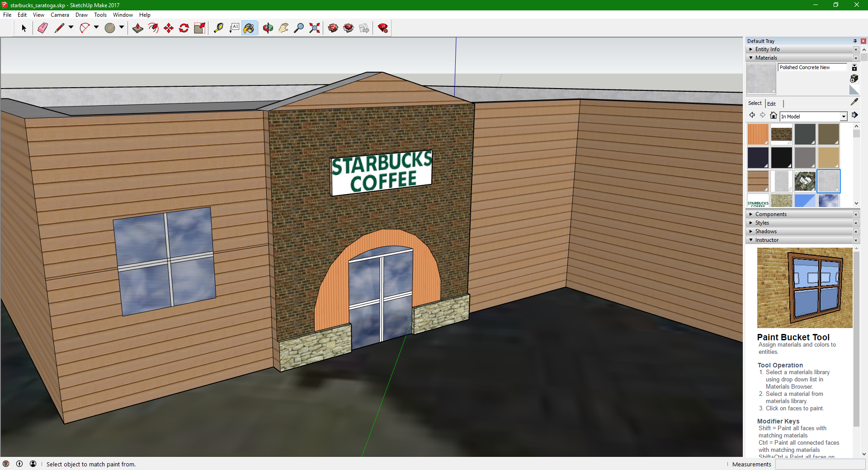Choose the Select arrow tool
868x470 pixels.
(x=24, y=28)
